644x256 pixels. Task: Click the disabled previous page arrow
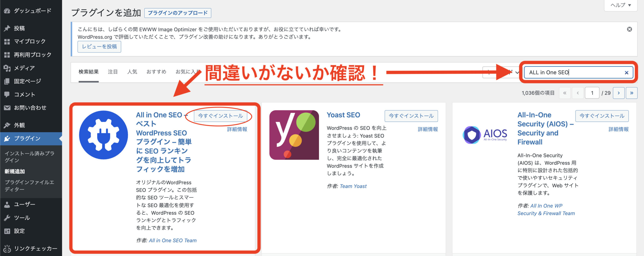(x=578, y=93)
